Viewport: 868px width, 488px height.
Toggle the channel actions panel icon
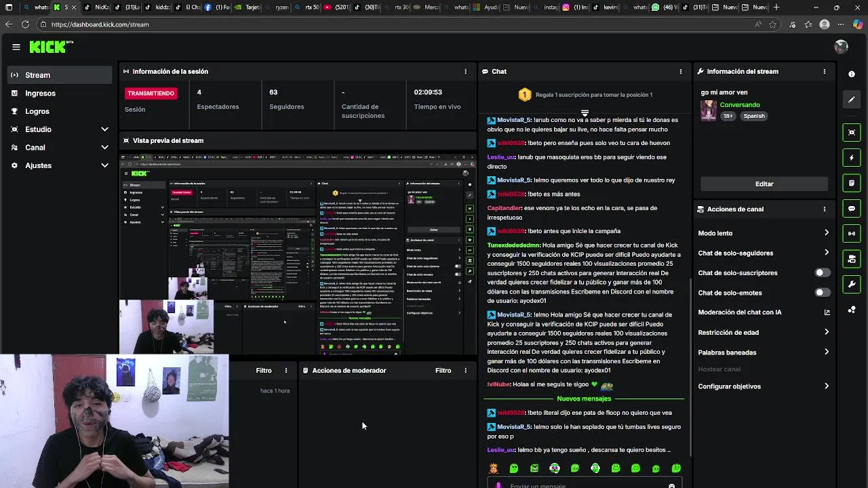tap(852, 259)
